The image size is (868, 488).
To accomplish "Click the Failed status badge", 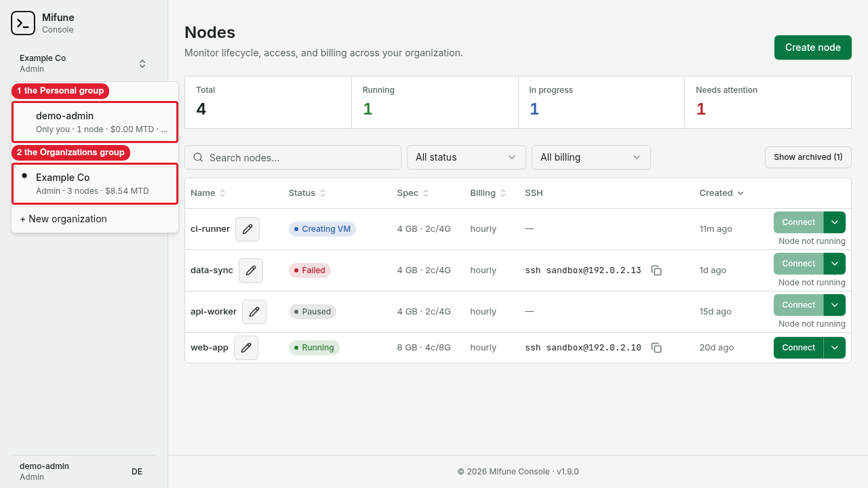I will click(310, 270).
